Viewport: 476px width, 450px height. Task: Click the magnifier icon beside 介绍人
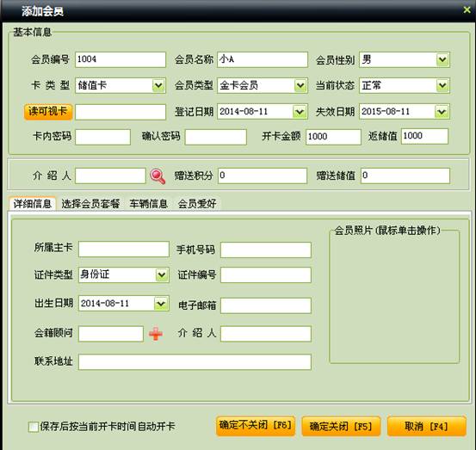pos(158,176)
